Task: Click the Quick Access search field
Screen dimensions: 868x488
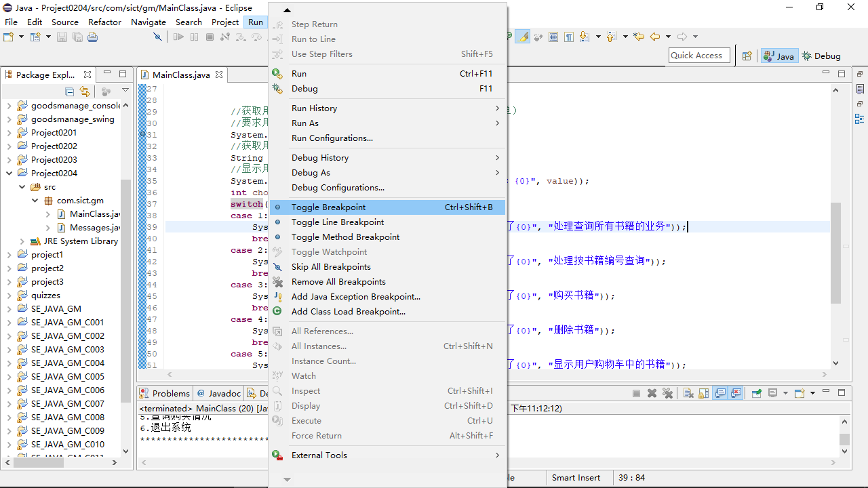Action: point(699,56)
